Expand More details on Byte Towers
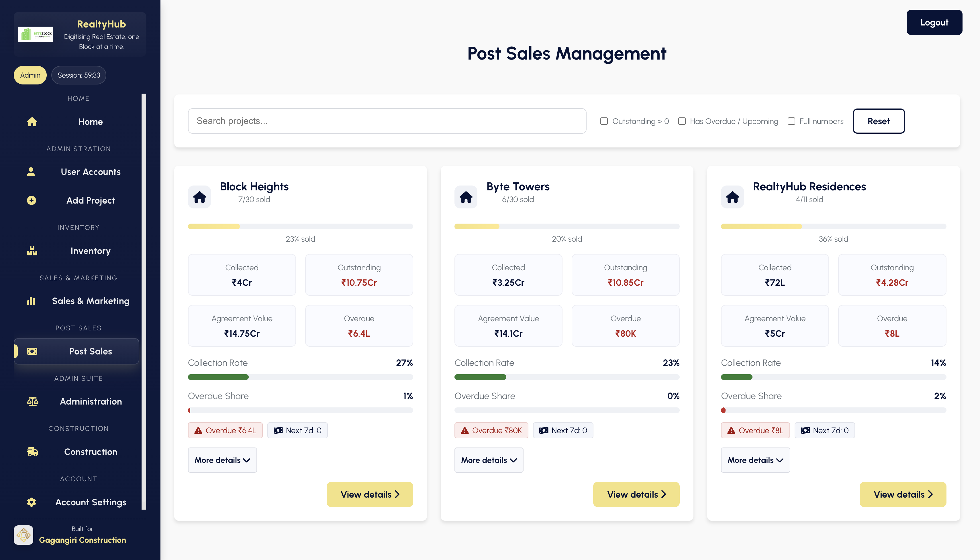980x560 pixels. tap(489, 460)
